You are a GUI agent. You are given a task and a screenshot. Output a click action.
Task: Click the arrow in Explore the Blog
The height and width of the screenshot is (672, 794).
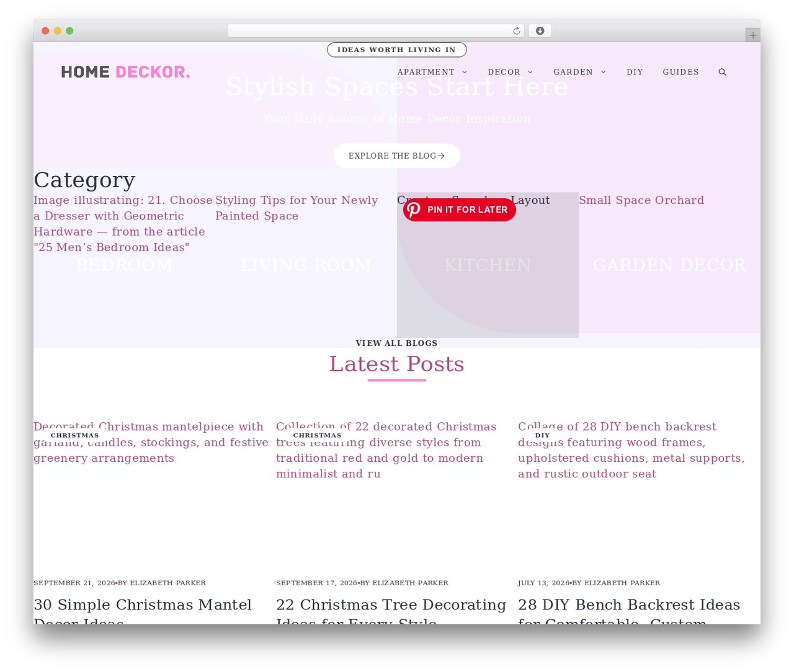(x=441, y=156)
